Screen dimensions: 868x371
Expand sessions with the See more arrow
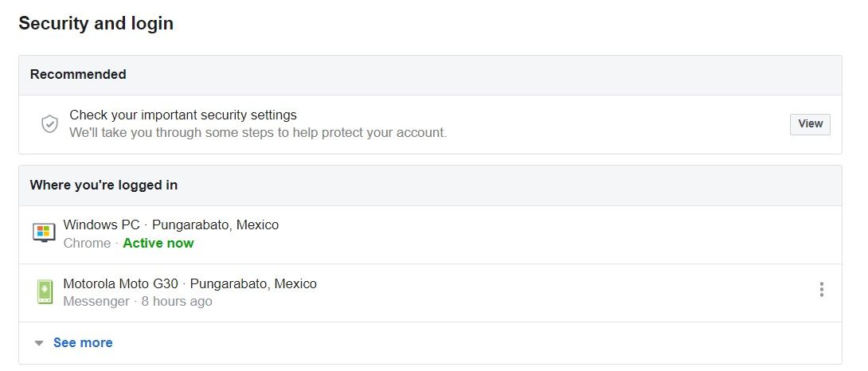[39, 343]
